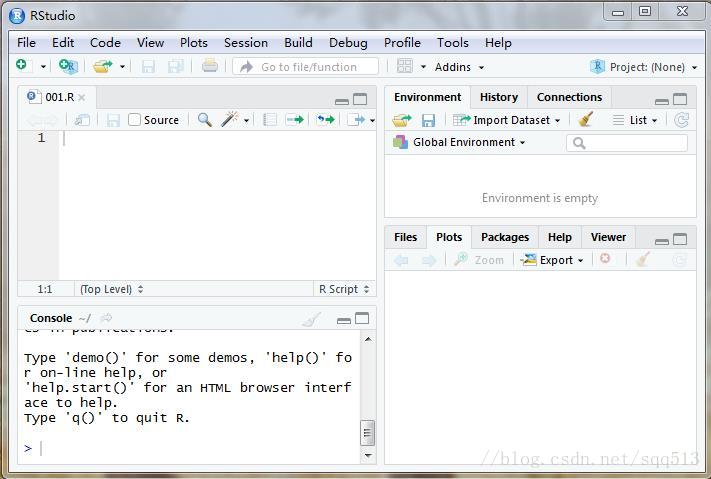Maximize the source editor pane

[360, 99]
